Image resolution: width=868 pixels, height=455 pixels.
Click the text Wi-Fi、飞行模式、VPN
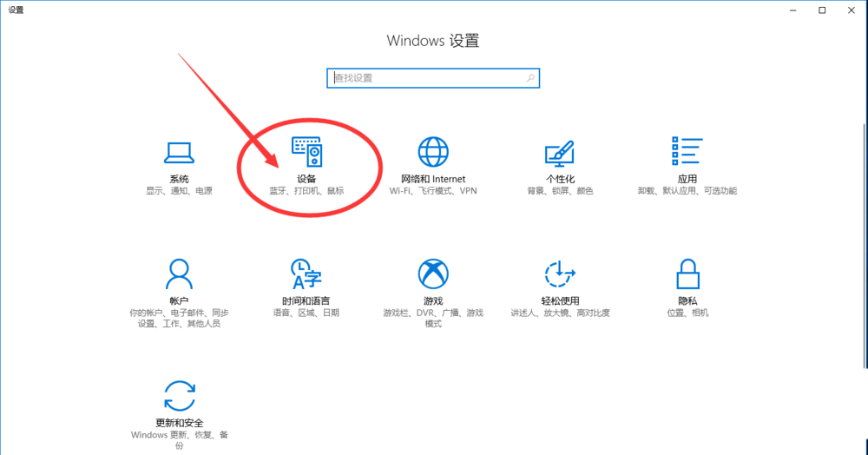[433, 191]
